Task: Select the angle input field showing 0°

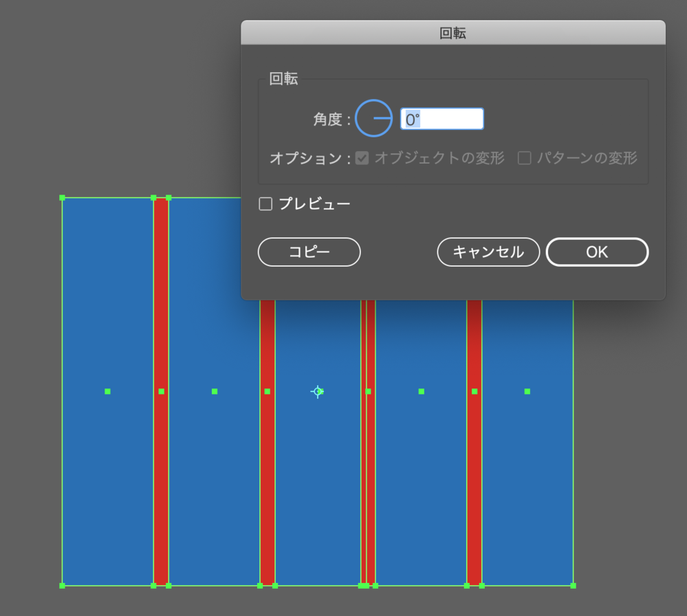Action: point(441,118)
